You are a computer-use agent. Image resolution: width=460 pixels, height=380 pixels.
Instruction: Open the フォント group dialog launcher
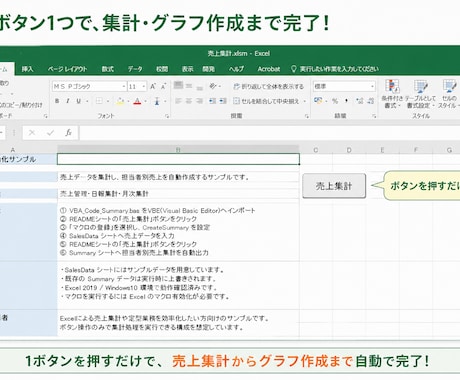coord(167,116)
